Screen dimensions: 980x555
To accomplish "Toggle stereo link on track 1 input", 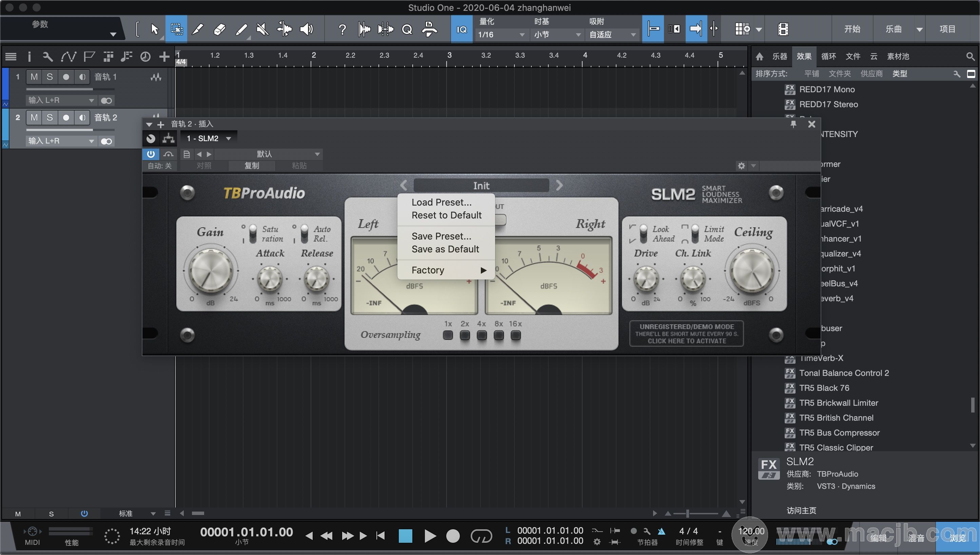I will [106, 101].
